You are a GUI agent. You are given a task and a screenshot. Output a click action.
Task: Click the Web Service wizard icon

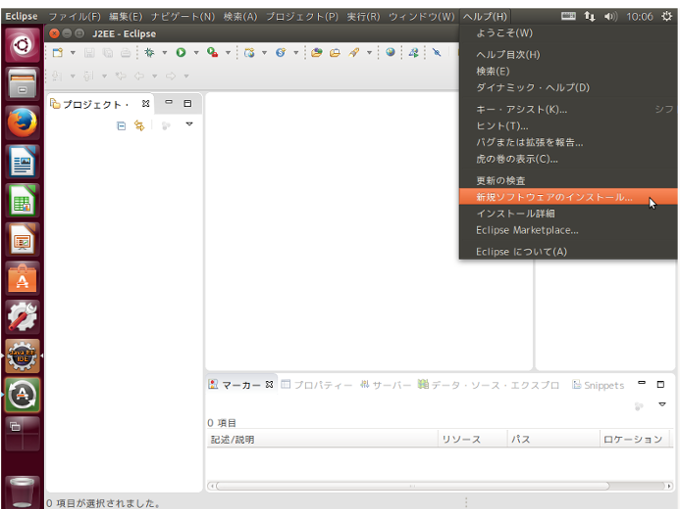(x=281, y=53)
